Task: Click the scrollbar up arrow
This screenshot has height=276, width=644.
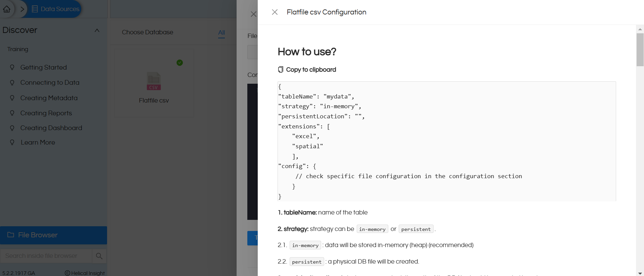Action: point(640,29)
